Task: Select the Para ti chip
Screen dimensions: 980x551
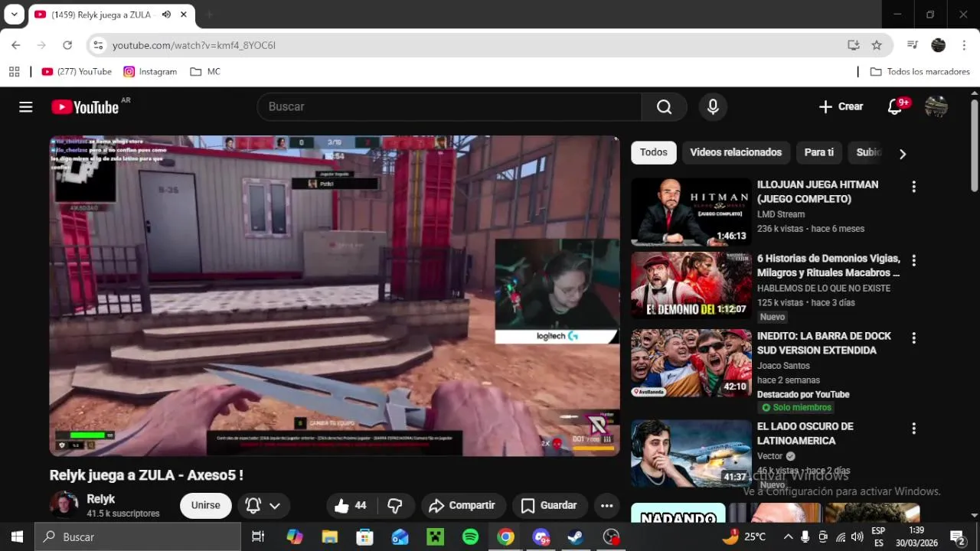Action: [x=818, y=152]
